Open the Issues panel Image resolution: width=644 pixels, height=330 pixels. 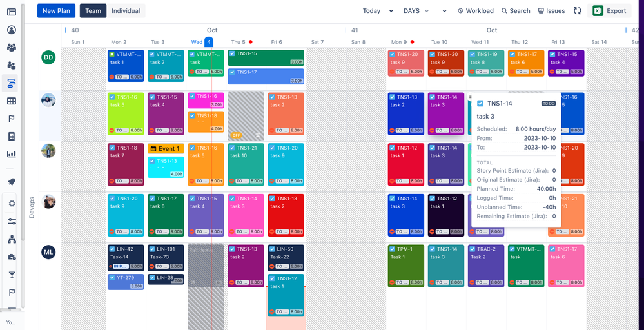(552, 11)
